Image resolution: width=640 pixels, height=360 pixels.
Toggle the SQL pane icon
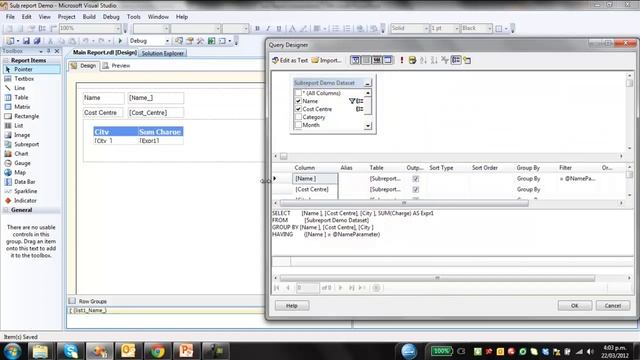coord(377,60)
